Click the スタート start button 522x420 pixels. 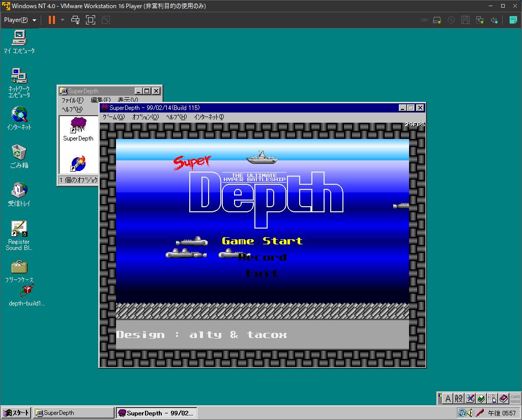point(16,413)
